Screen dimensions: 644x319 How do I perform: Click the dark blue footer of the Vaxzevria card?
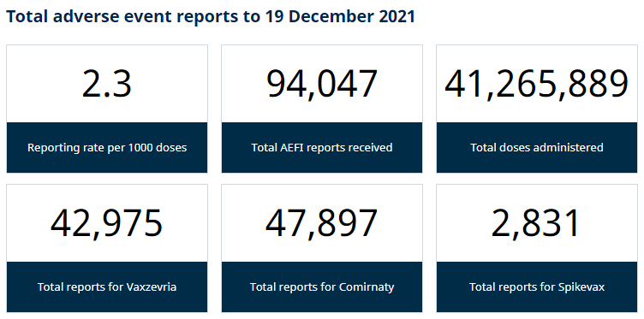[107, 287]
